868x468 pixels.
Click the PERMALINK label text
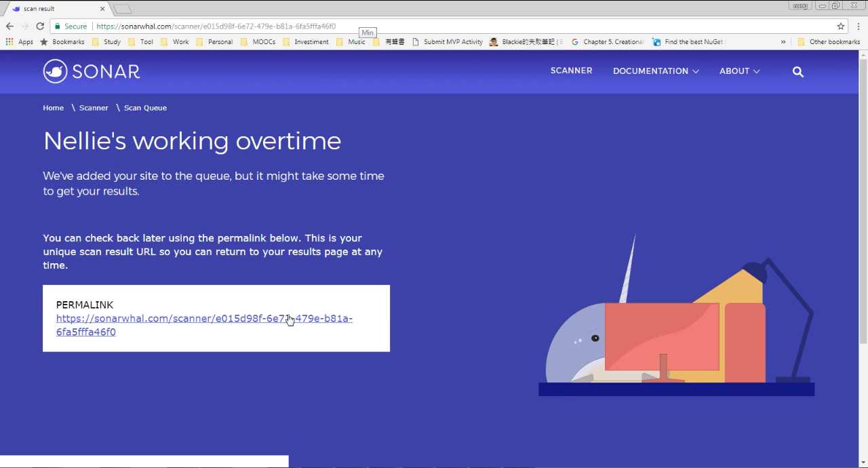click(85, 305)
